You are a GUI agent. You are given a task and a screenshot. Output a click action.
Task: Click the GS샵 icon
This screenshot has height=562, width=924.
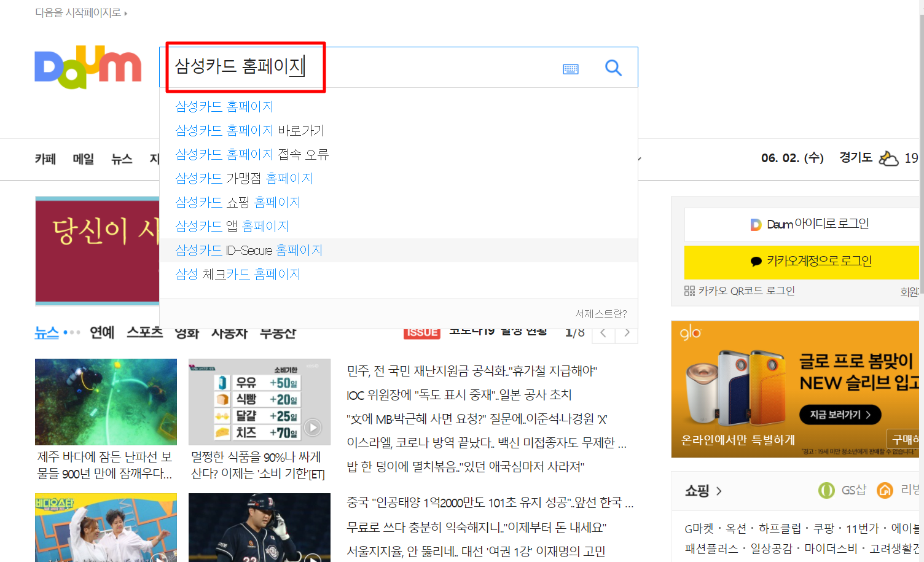point(826,490)
